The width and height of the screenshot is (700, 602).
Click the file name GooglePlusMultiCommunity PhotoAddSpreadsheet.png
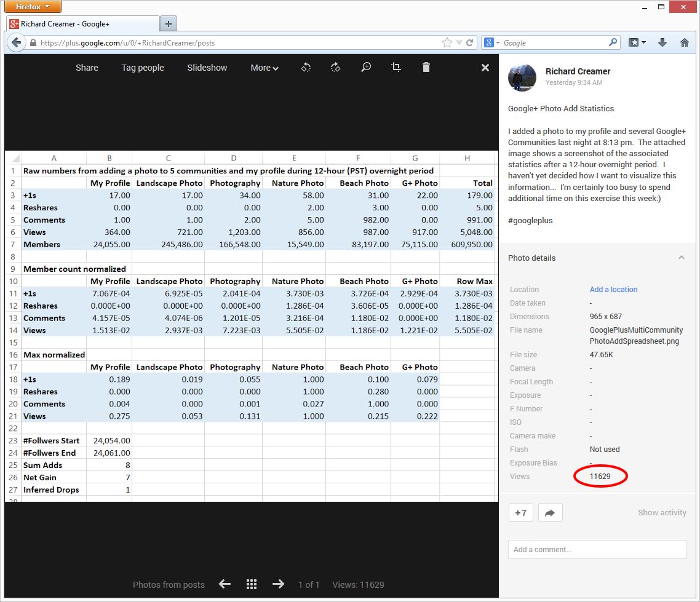coord(636,336)
